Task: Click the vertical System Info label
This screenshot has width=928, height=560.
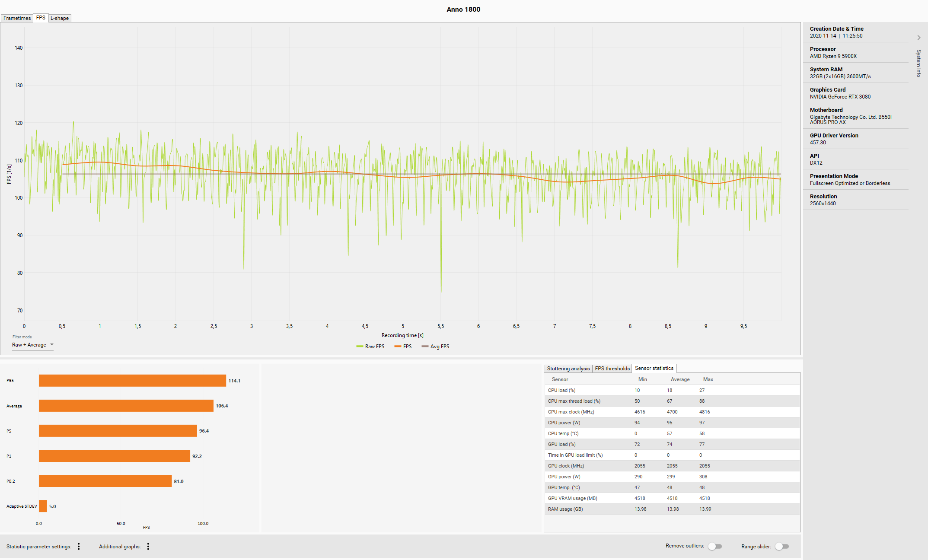Action: click(x=918, y=64)
